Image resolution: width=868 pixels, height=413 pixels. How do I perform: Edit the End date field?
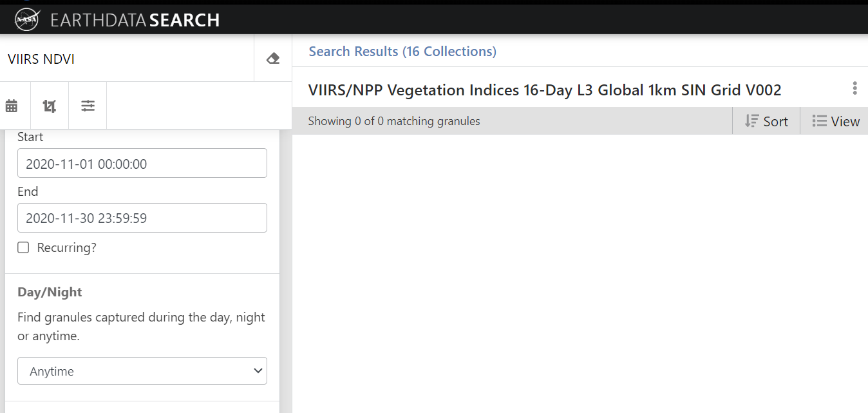click(x=142, y=218)
